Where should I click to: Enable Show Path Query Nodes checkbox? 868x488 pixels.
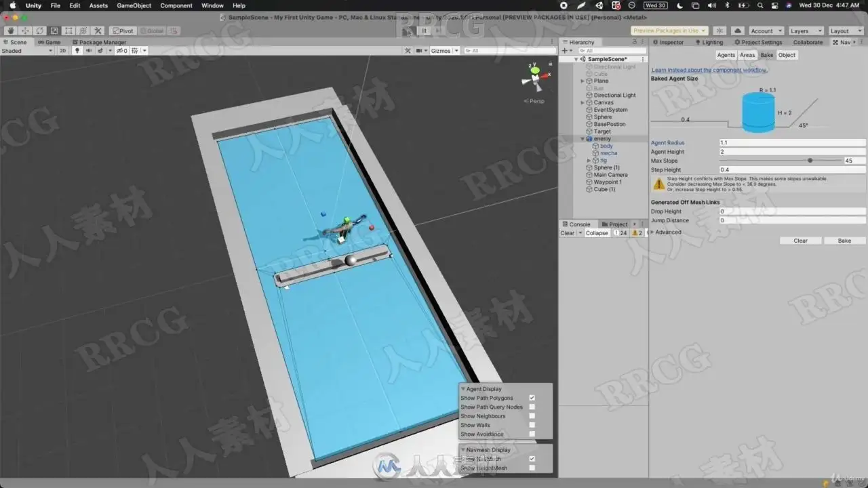532,407
